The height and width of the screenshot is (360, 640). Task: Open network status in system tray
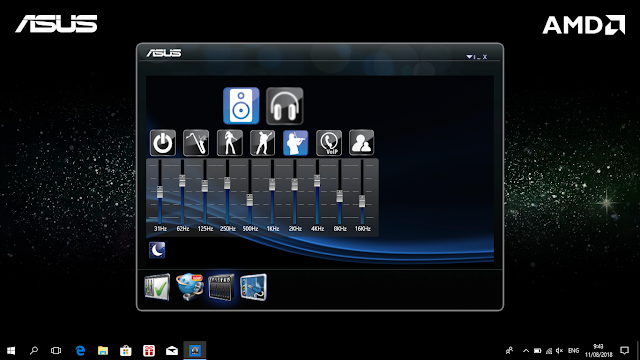pos(549,351)
